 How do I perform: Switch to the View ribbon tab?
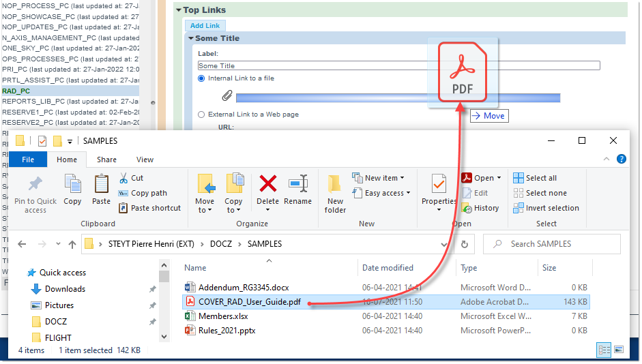(145, 160)
